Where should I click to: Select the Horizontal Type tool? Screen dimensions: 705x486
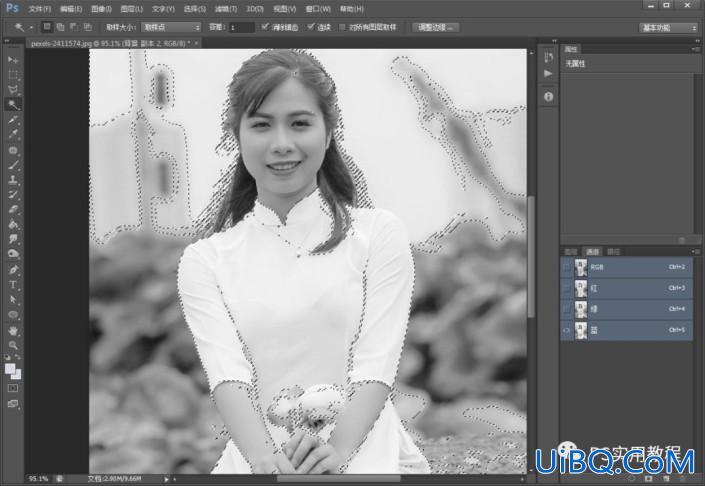pos(13,285)
